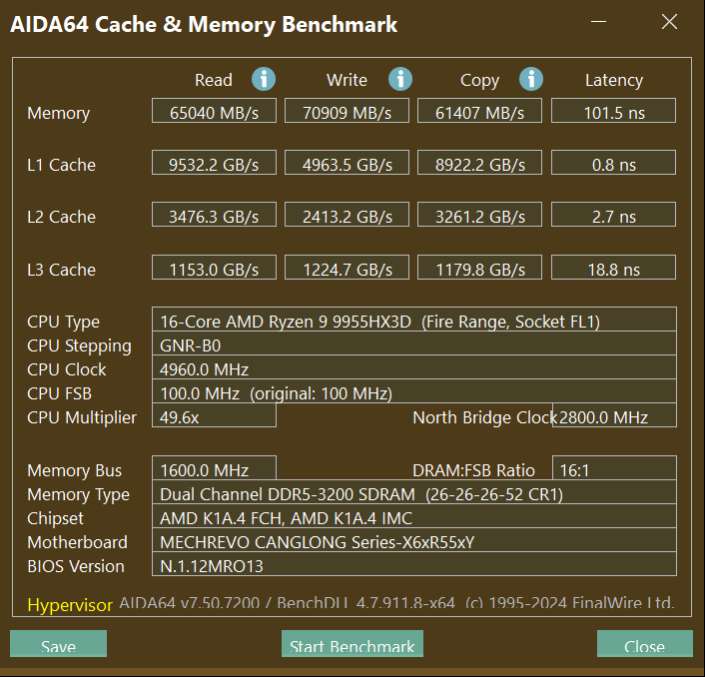Click DRAM:FSB Ratio value 16:1
Image resolution: width=705 pixels, height=677 pixels.
(x=614, y=468)
